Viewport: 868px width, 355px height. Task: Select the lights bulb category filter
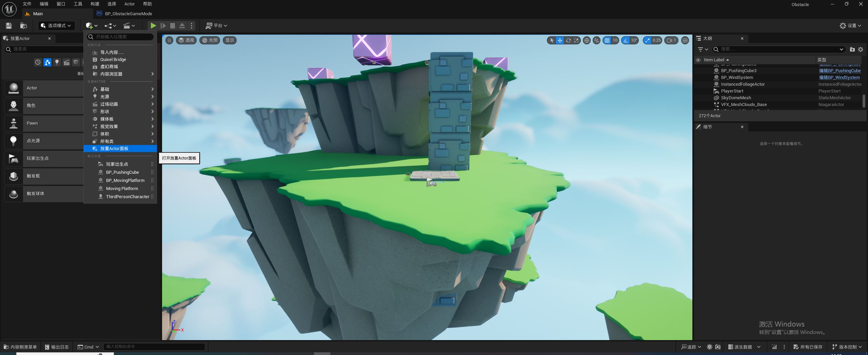[x=57, y=62]
